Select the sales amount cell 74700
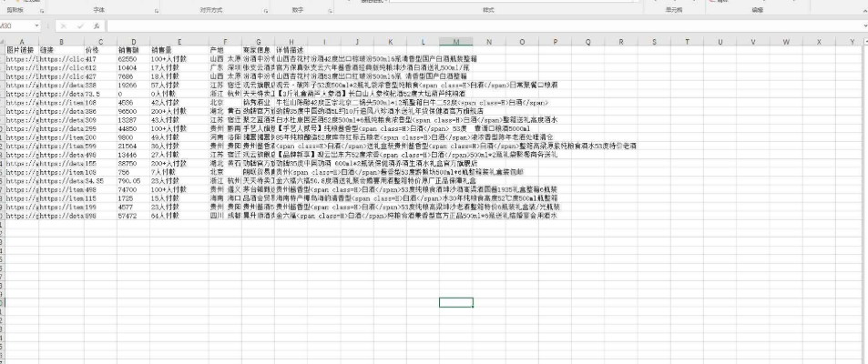 pyautogui.click(x=133, y=190)
